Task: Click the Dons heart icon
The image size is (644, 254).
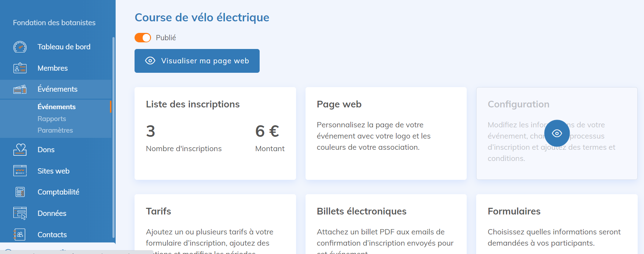Action: pyautogui.click(x=20, y=149)
